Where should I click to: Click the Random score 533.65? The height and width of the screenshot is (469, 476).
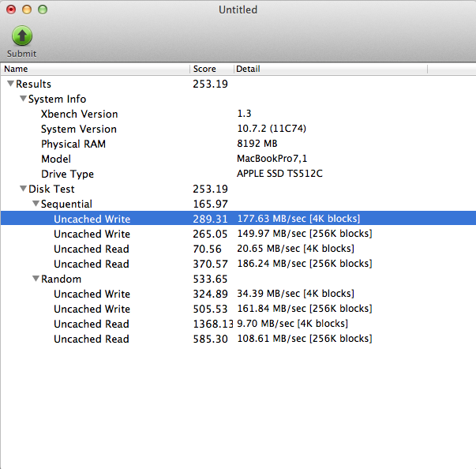pos(210,279)
